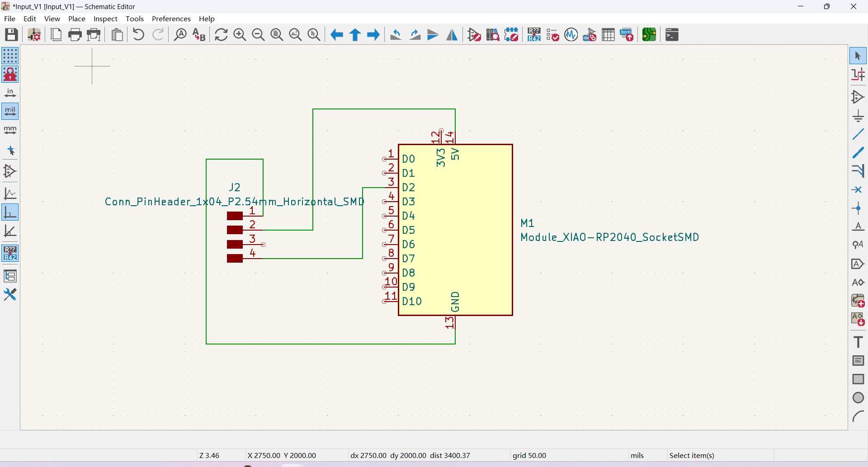Set free-angle wire drawing mode
Image resolution: width=868 pixels, height=467 pixels.
(10, 193)
